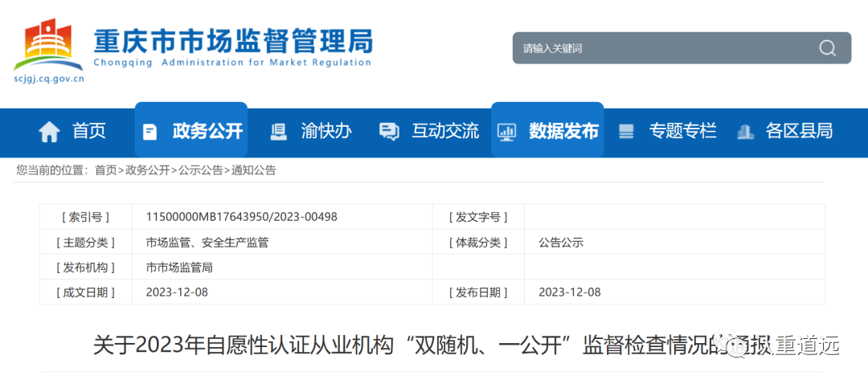Click the stacked layers icon beside 专题专栏
The height and width of the screenshot is (384, 868).
pos(626,132)
